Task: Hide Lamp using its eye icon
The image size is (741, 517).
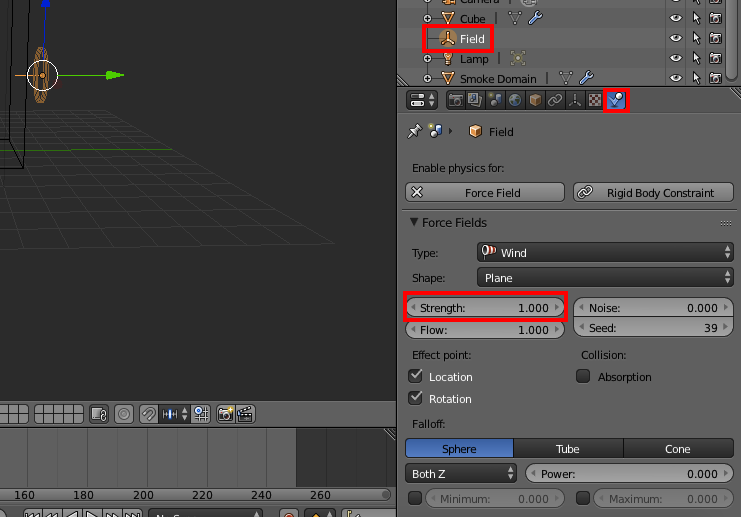Action: pyautogui.click(x=676, y=58)
